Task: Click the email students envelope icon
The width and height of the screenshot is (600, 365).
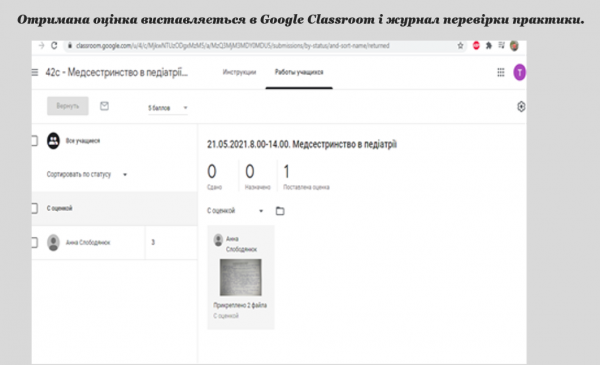Action: [x=104, y=106]
